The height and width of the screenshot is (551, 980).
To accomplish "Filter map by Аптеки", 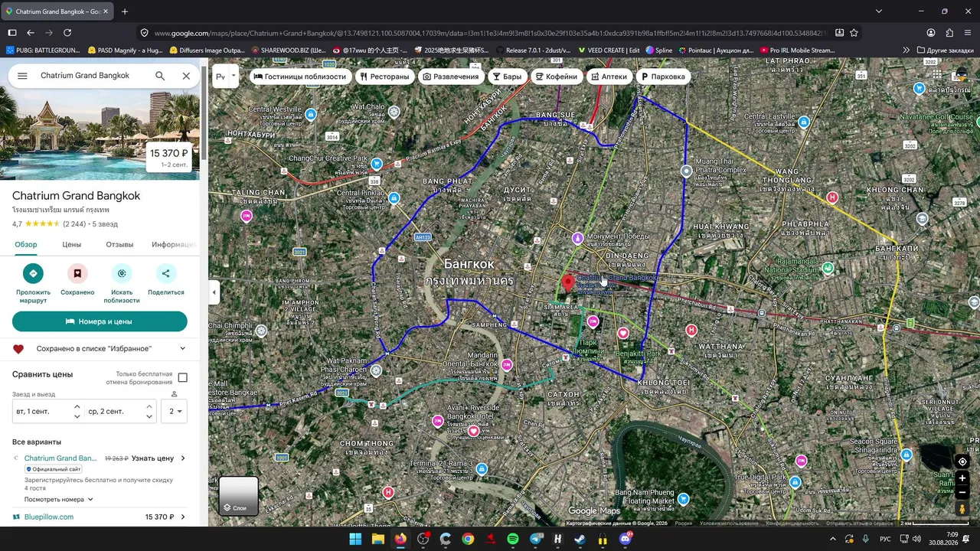I will click(609, 77).
